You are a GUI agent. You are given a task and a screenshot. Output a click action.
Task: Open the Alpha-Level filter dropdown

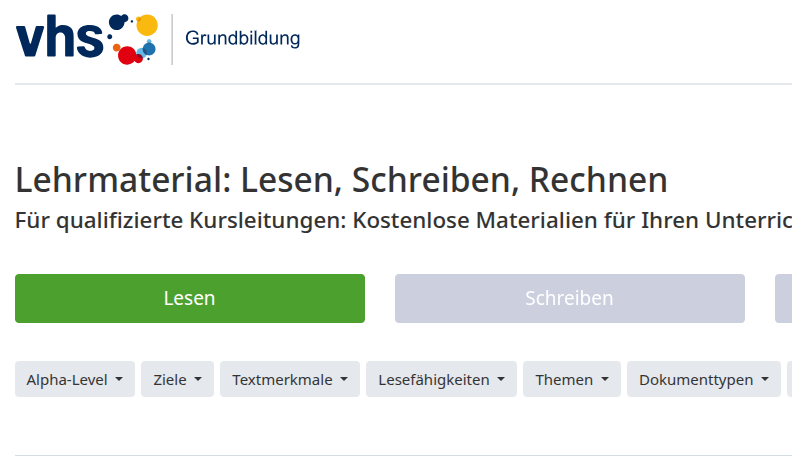75,380
